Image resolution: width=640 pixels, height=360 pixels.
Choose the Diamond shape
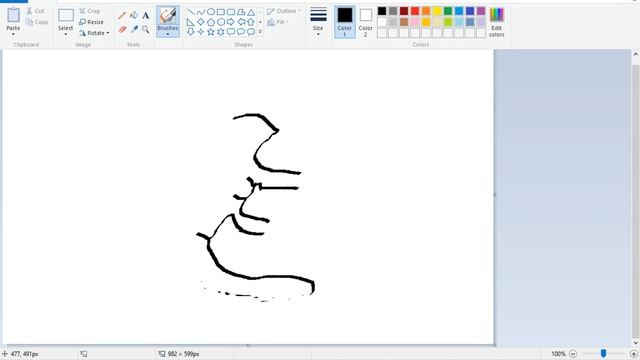pos(201,22)
